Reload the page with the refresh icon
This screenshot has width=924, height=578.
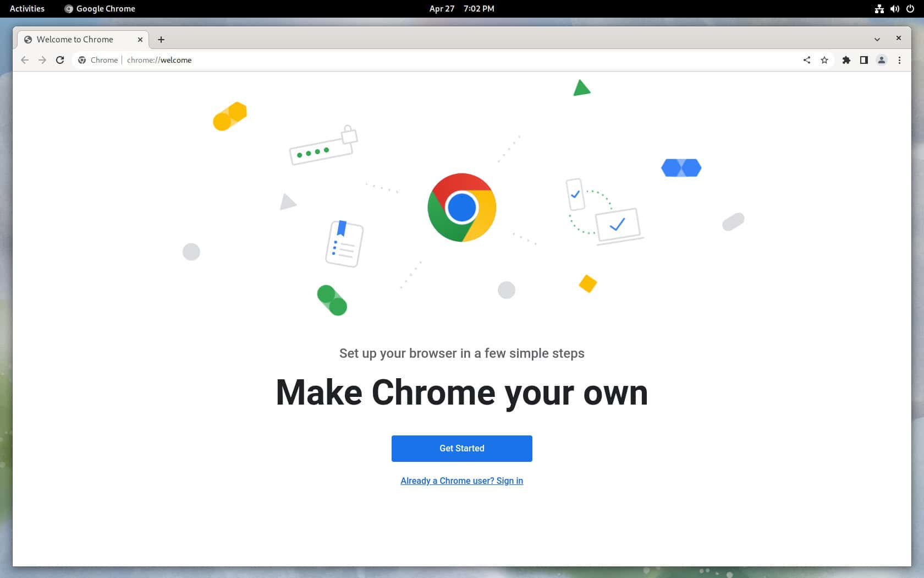point(60,60)
